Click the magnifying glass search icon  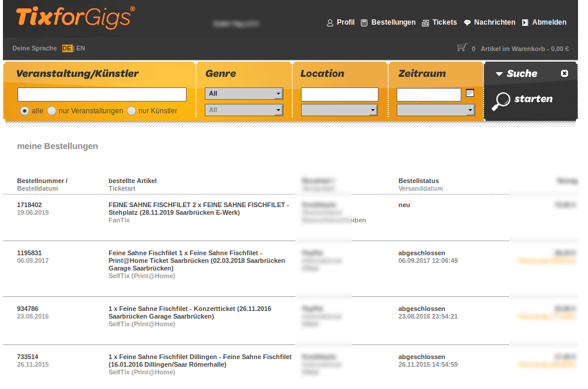[501, 101]
